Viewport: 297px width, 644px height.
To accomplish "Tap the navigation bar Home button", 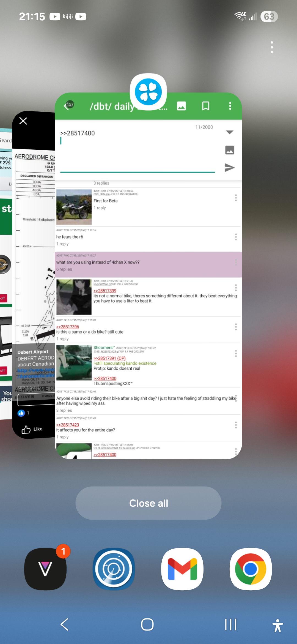I will (147, 624).
